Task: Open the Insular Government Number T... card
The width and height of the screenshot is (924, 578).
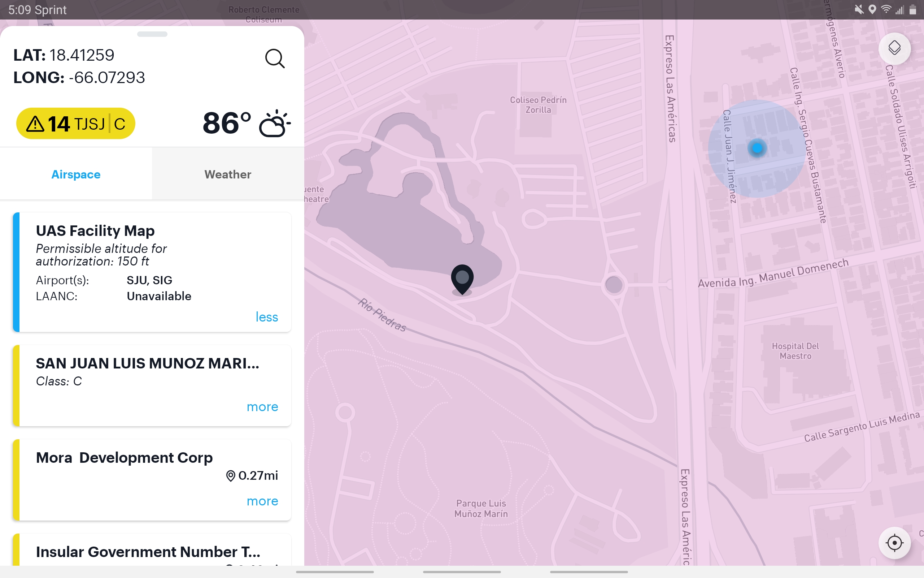Action: [152, 551]
